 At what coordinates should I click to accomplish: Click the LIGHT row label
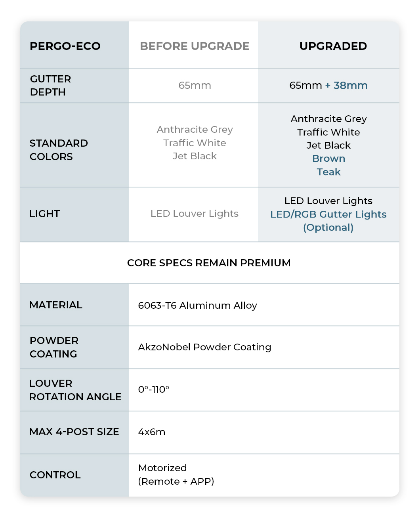(x=44, y=214)
